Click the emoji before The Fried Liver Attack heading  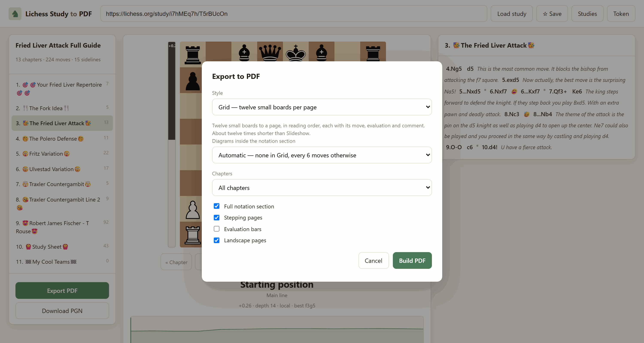456,45
